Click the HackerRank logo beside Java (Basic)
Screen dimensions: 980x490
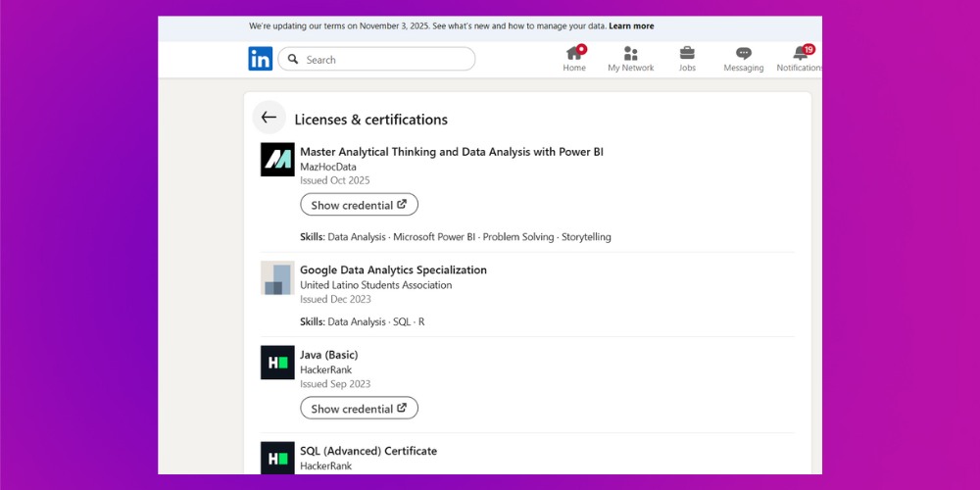(277, 362)
